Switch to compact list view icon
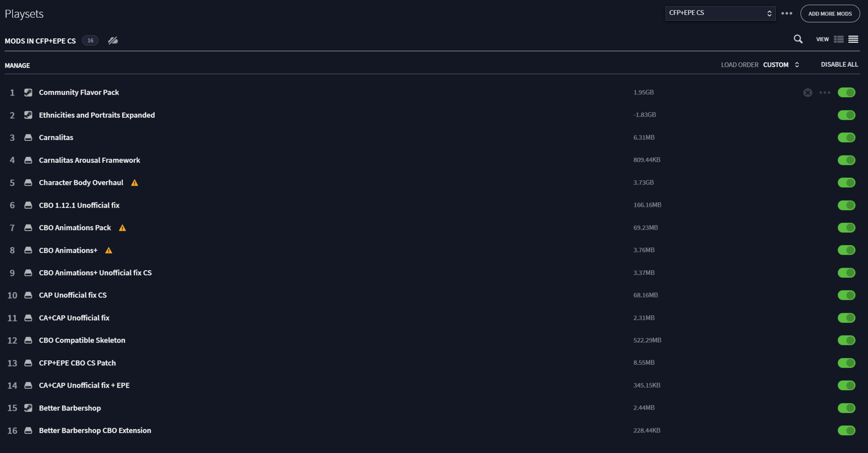The height and width of the screenshot is (453, 868). click(853, 39)
